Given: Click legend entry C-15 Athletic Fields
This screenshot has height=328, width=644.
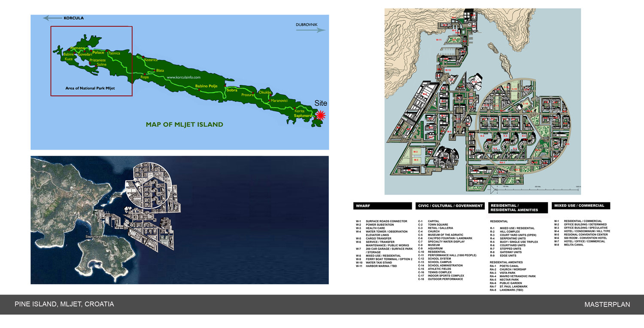Looking at the screenshot, I should point(435,270).
